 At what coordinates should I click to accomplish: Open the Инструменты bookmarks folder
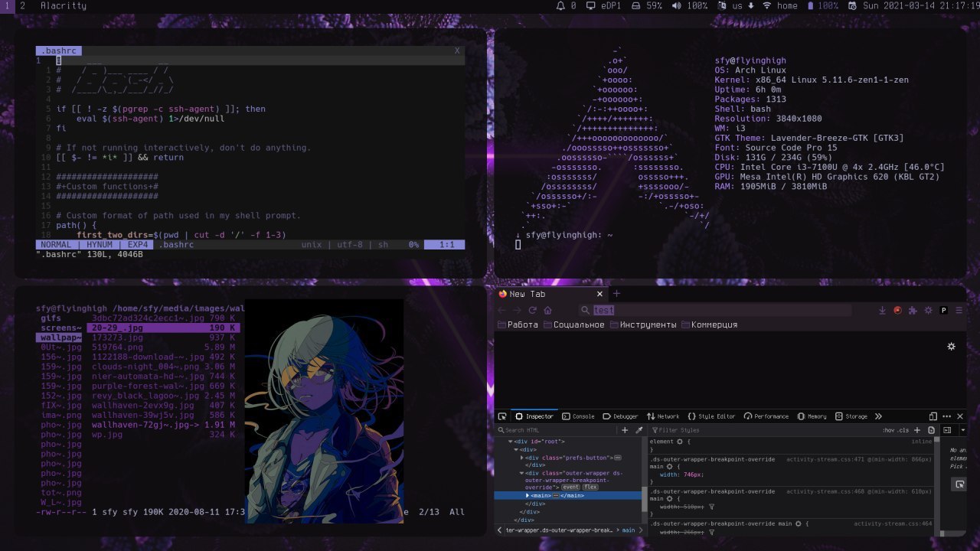tap(643, 324)
